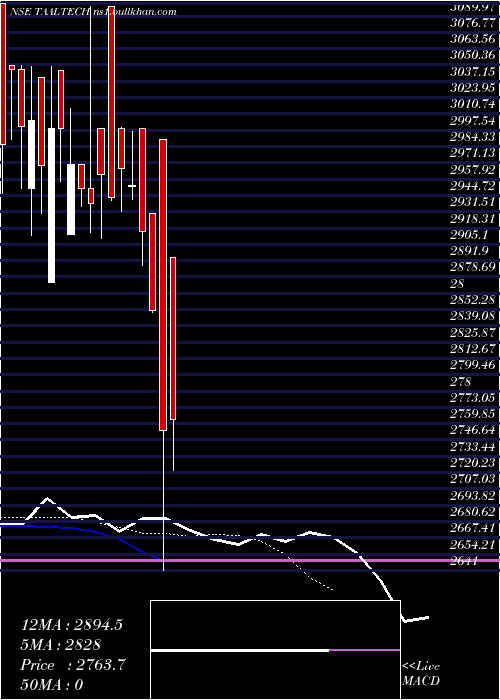This screenshot has height=700, width=500.
Task: Select the 2944.72 price axis label
Action: click(x=472, y=186)
